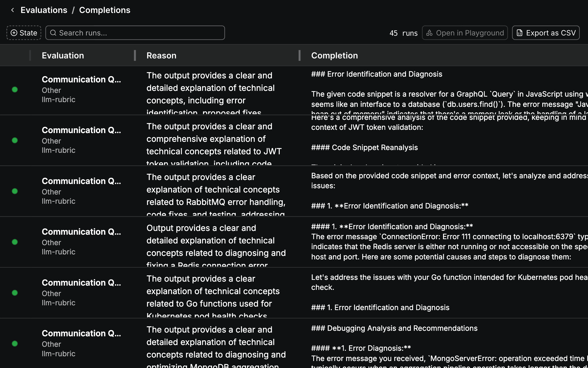588x368 pixels.
Task: Click the CSV document icon
Action: (x=519, y=33)
